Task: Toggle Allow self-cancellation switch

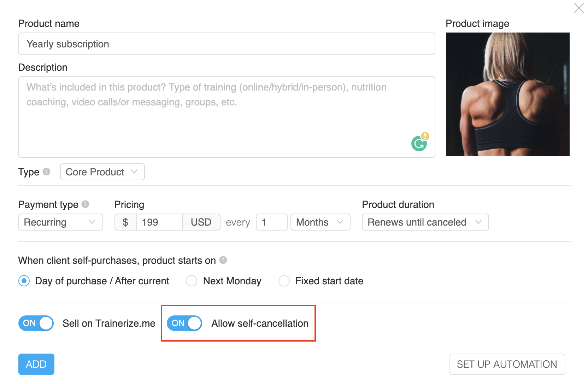Action: click(x=184, y=323)
